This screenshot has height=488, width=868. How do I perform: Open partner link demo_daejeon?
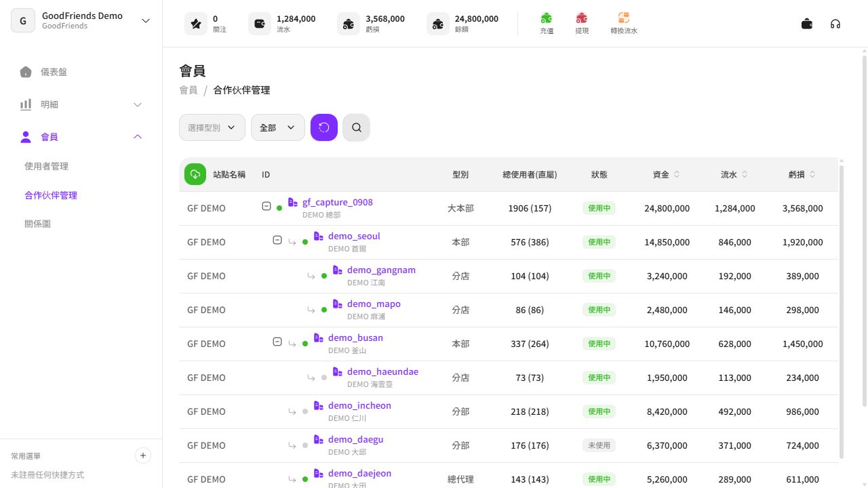[359, 473]
